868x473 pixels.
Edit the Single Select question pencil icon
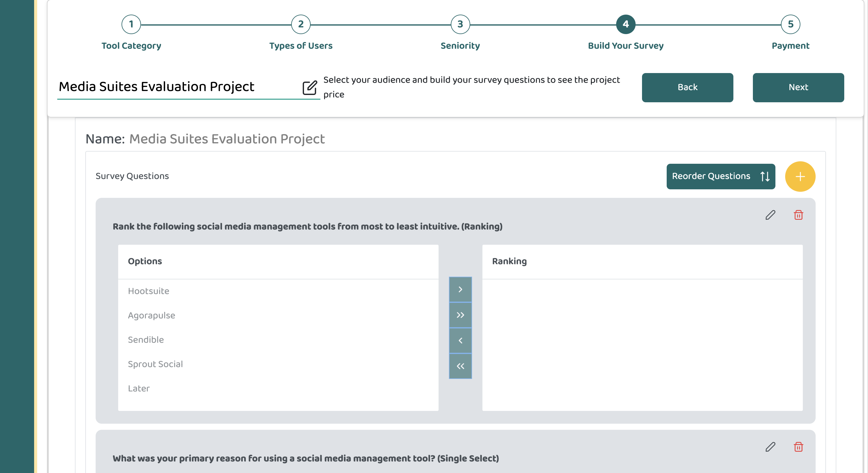point(770,447)
